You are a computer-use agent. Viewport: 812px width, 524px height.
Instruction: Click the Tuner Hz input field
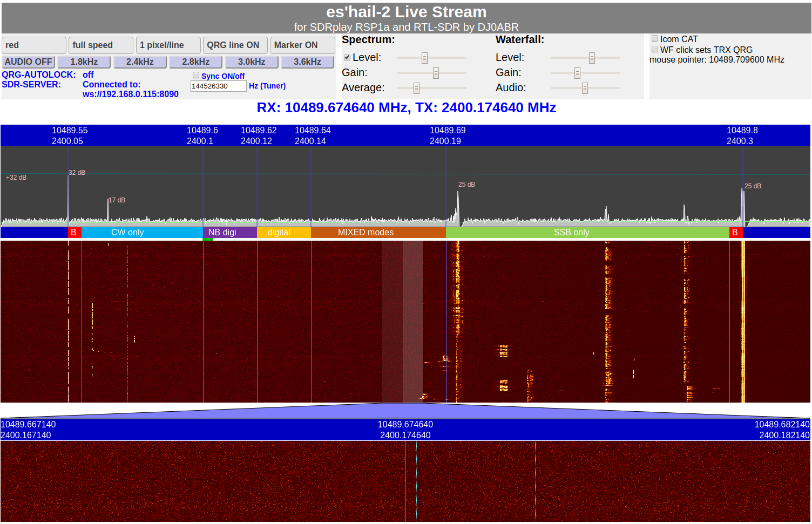click(218, 86)
